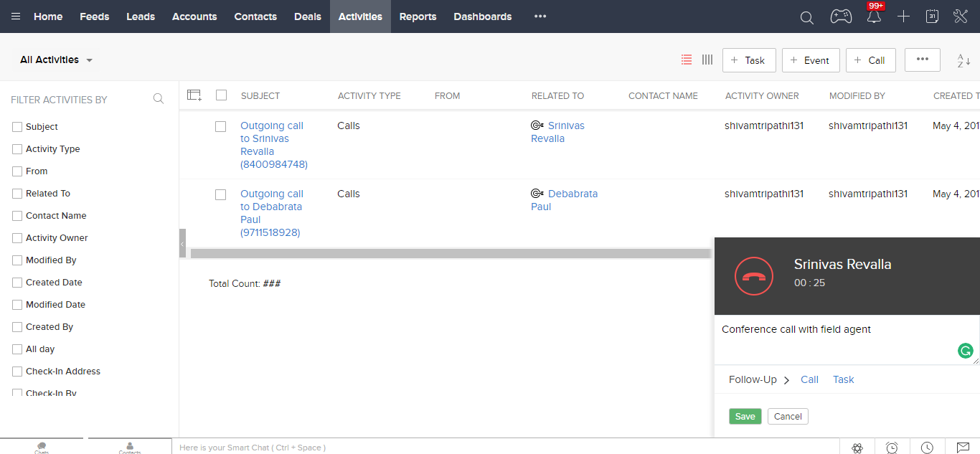This screenshot has width=980, height=454.
Task: Open the alarm reminders icon in bottom bar
Action: (892, 448)
